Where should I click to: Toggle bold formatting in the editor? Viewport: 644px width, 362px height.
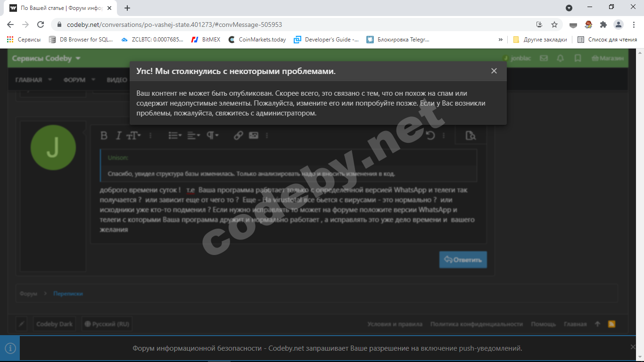[104, 136]
